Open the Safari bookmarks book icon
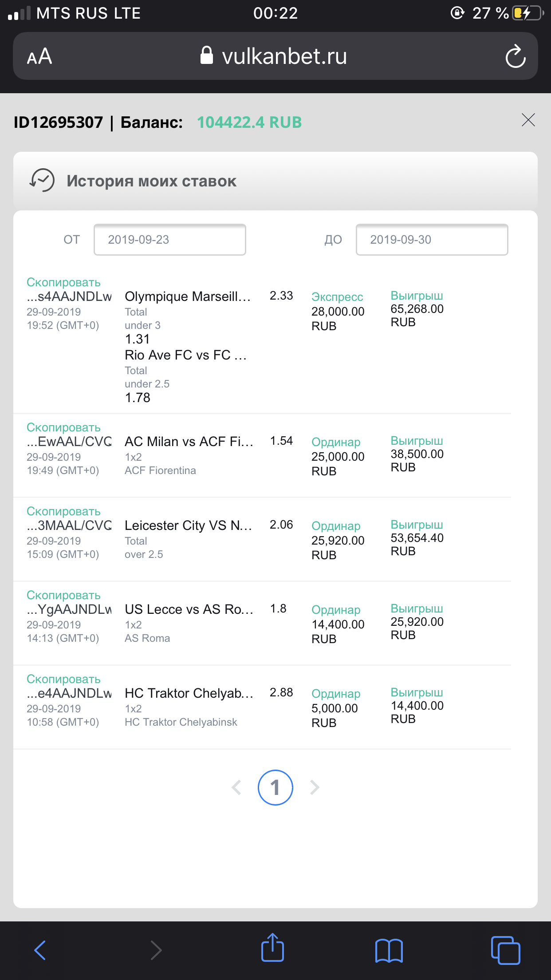 pos(389,951)
